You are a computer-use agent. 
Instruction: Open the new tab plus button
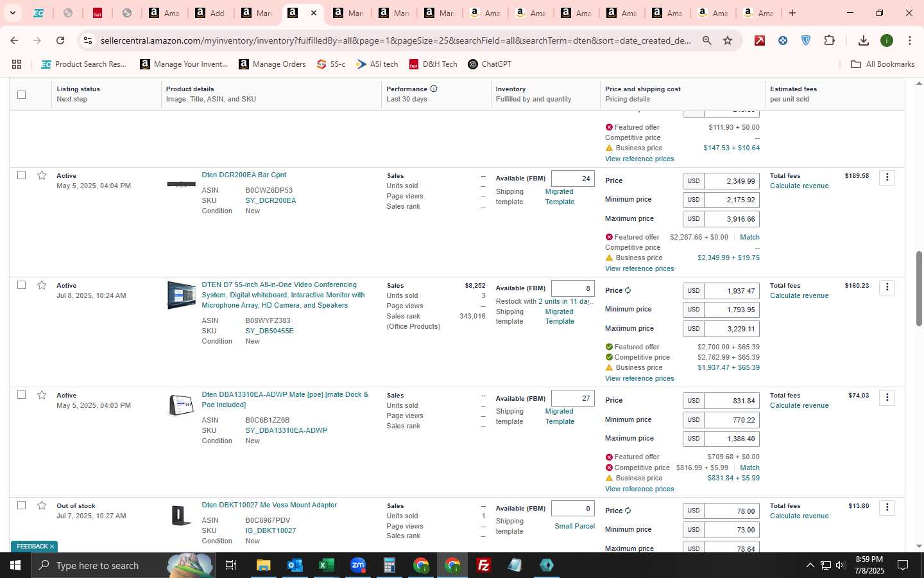(x=792, y=13)
